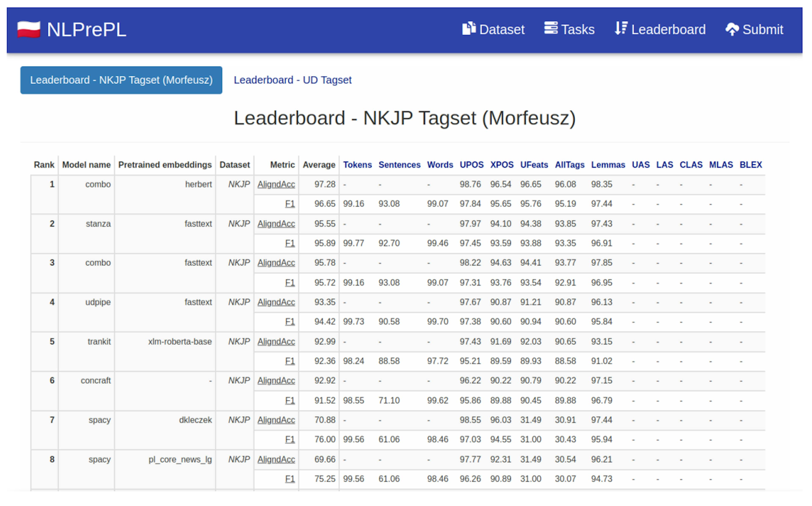Viewport: 812px width, 506px height.
Task: Click AligndAcc metric in spacy pl_core_news_lg row
Action: 276,460
